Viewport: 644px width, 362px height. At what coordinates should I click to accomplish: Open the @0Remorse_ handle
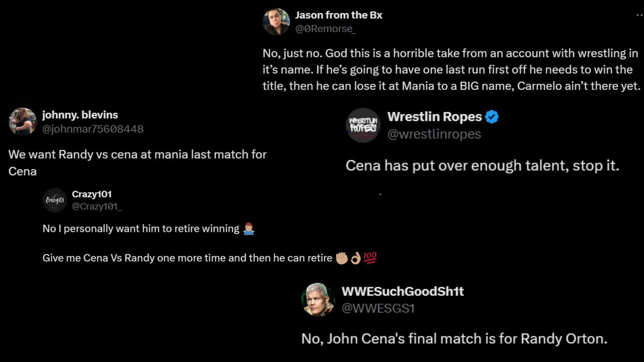point(325,29)
